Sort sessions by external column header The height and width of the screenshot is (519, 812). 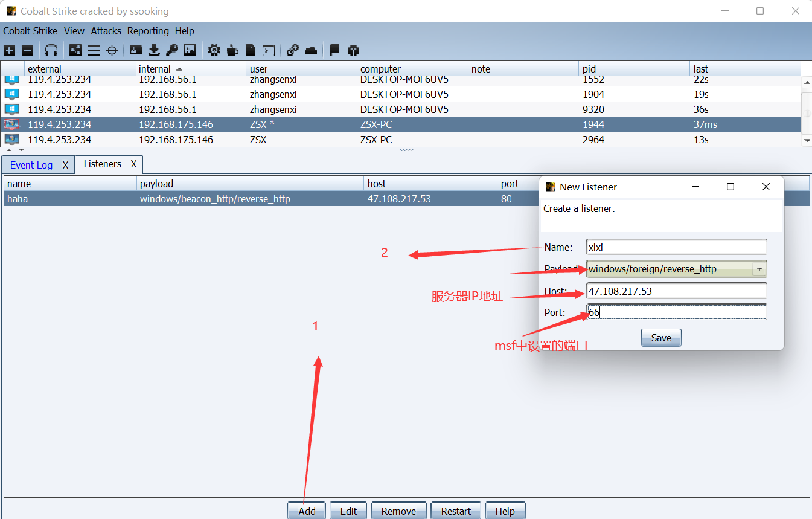80,69
